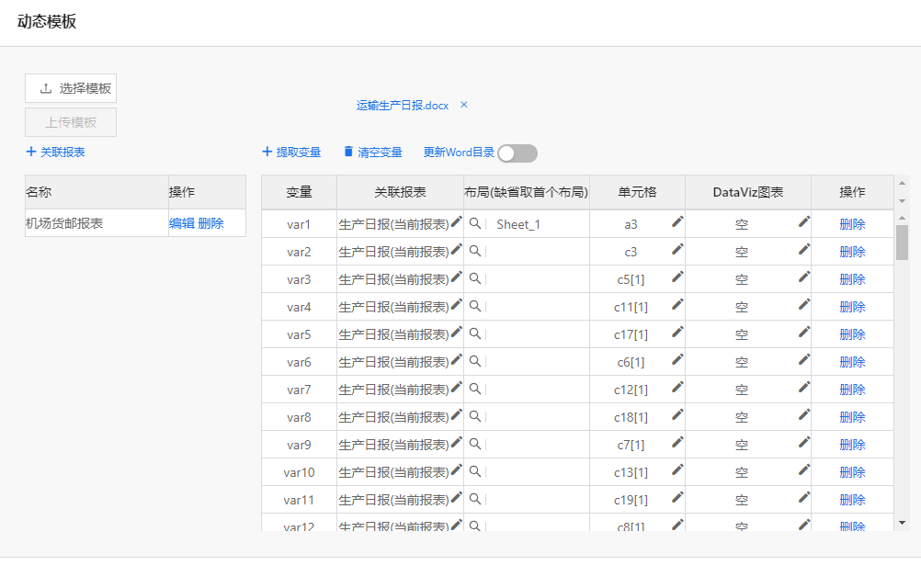Click layout search icon in var6 row
Screen dimensions: 921x588
tap(475, 361)
